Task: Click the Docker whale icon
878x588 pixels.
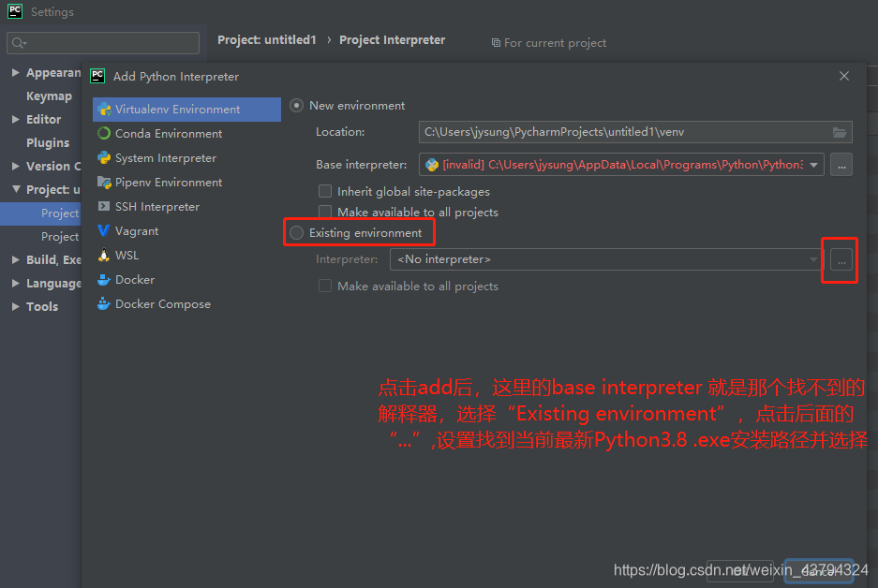Action: pos(104,279)
